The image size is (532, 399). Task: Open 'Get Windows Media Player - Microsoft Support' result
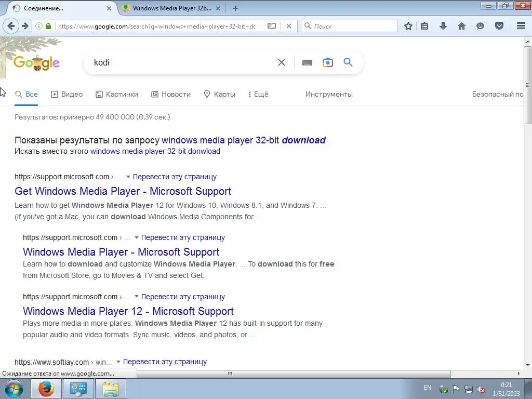tap(123, 191)
